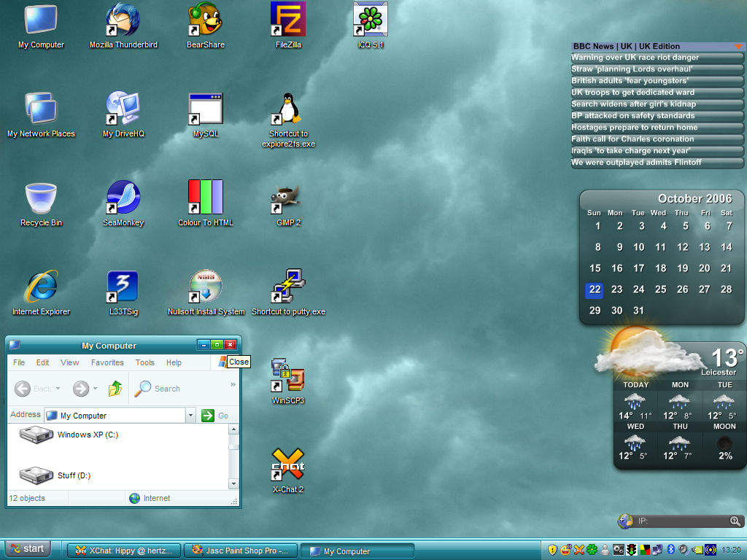
Task: Click the green ICQ flower tray icon
Action: tap(592, 550)
